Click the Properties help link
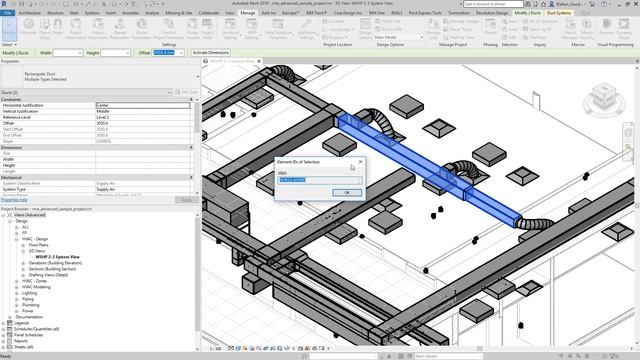The height and width of the screenshot is (360, 640). (x=14, y=200)
